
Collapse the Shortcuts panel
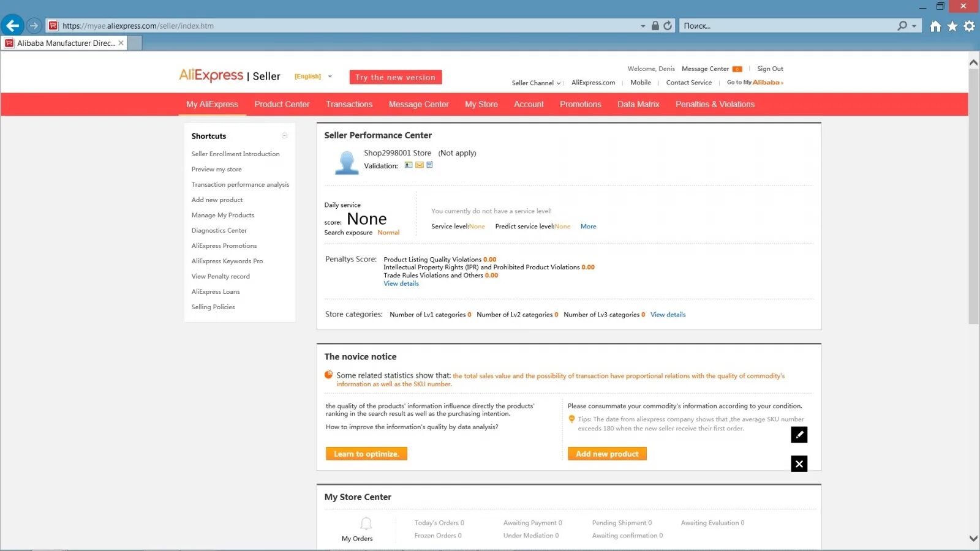point(284,136)
